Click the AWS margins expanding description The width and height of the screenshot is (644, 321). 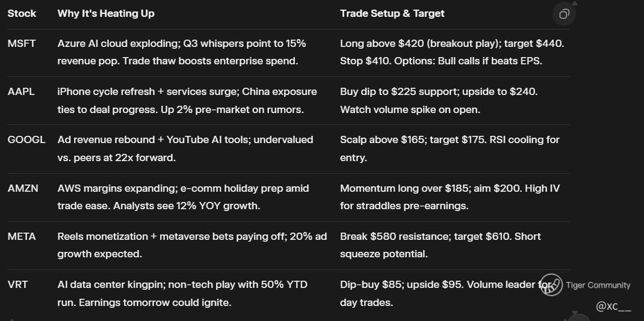(x=183, y=197)
